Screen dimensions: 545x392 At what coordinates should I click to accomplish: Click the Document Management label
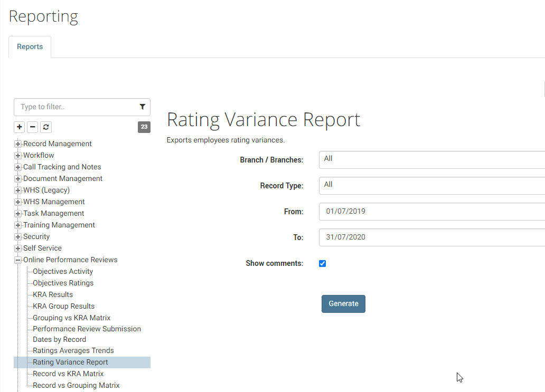click(x=63, y=178)
